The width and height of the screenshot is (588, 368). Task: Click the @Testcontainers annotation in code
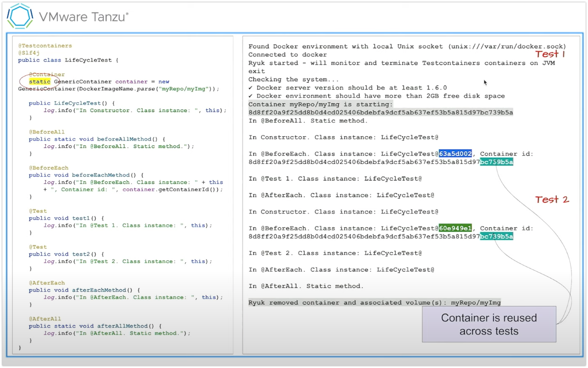click(x=45, y=46)
